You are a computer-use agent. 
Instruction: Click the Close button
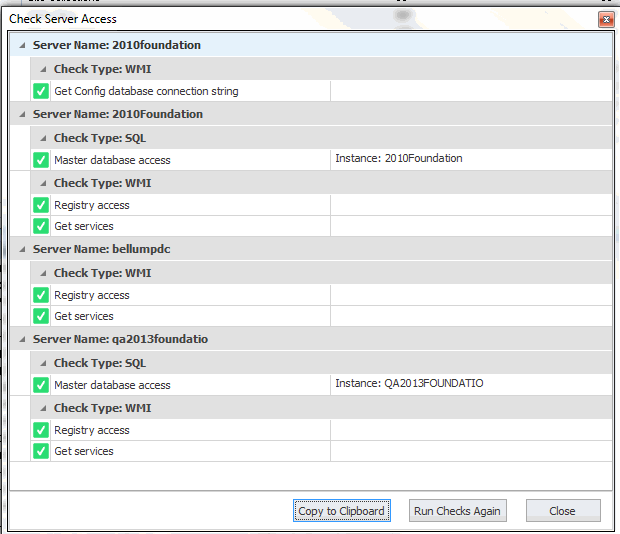(x=563, y=511)
